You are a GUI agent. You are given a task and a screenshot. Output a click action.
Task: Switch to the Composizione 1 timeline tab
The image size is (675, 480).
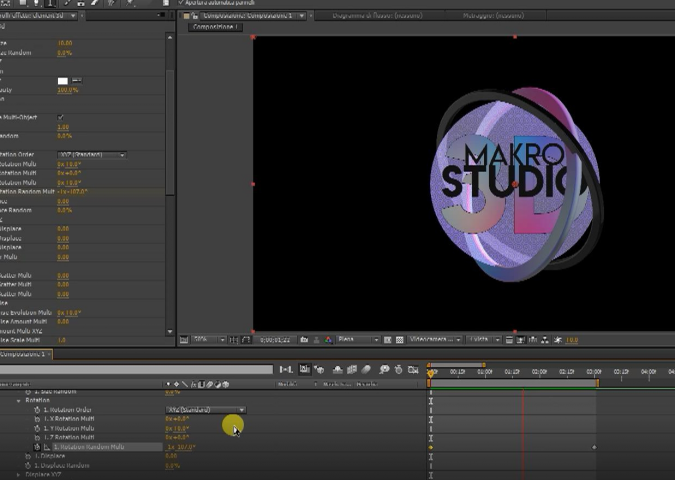25,354
